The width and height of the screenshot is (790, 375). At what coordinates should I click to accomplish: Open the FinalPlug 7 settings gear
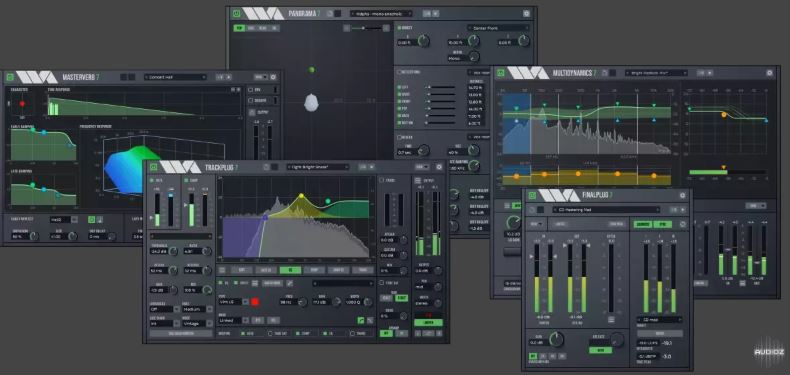(683, 196)
